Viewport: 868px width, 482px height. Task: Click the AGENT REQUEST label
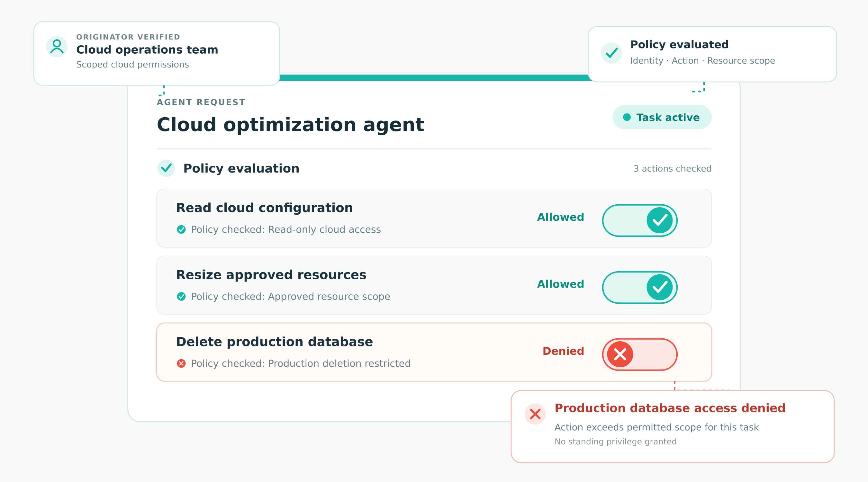pyautogui.click(x=201, y=102)
